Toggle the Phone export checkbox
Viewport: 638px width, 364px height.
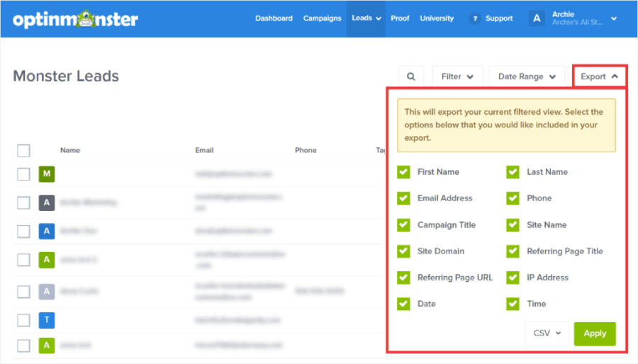513,198
